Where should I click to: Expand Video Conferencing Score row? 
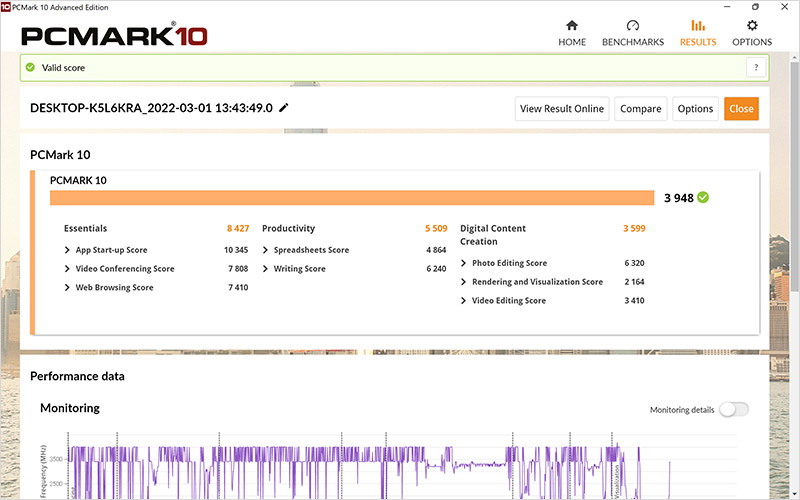pyautogui.click(x=67, y=269)
